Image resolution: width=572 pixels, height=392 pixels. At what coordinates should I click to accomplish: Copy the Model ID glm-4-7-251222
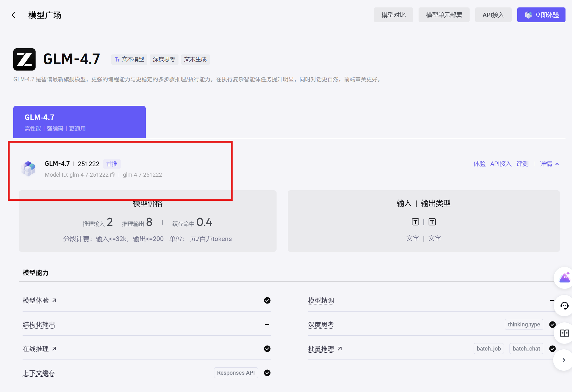click(x=112, y=175)
